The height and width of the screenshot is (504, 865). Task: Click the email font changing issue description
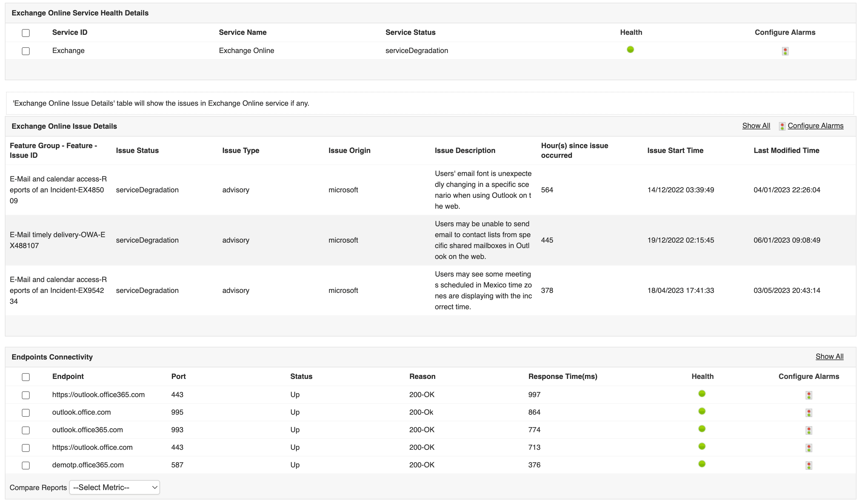tap(483, 190)
